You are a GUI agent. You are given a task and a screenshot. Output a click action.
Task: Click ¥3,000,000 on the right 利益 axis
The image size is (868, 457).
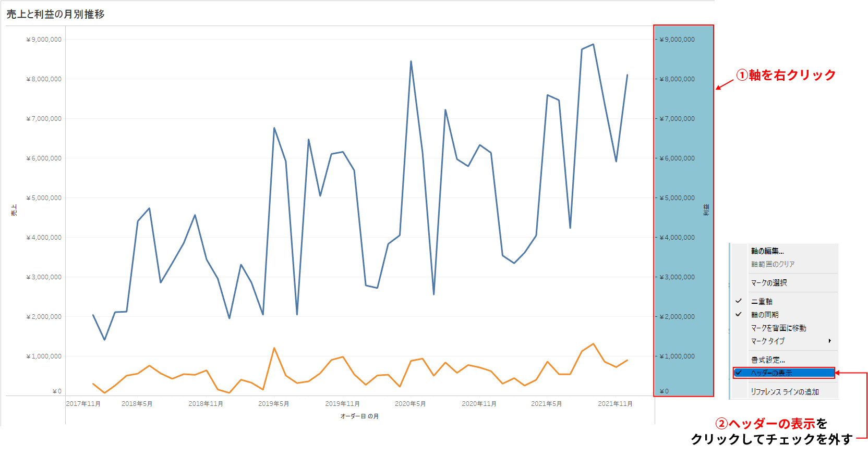tap(677, 277)
